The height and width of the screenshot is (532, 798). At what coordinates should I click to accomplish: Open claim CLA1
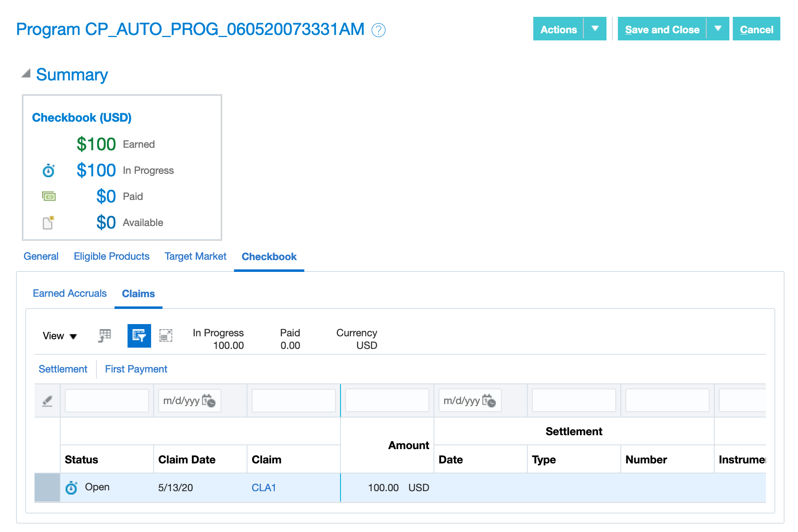263,487
